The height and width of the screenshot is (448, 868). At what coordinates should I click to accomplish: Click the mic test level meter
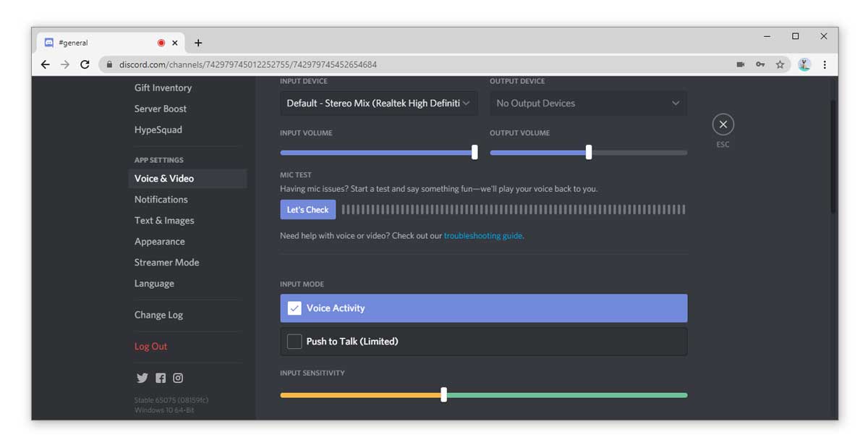pos(514,210)
